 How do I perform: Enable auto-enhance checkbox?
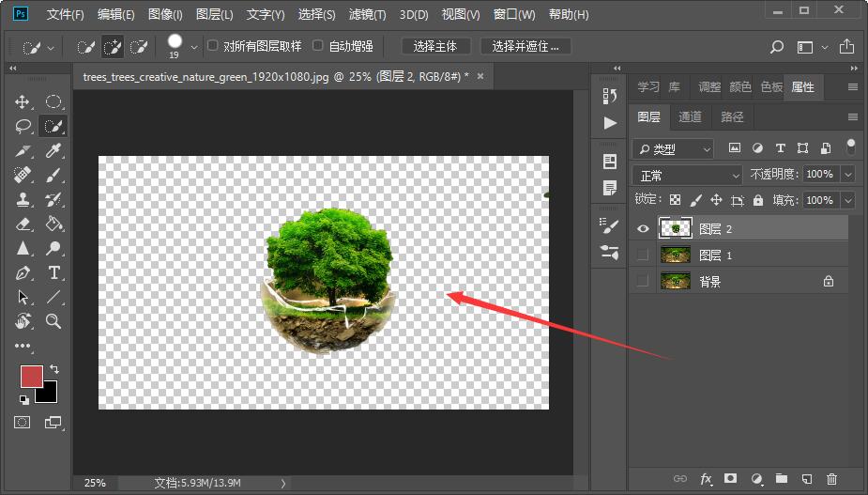(318, 45)
